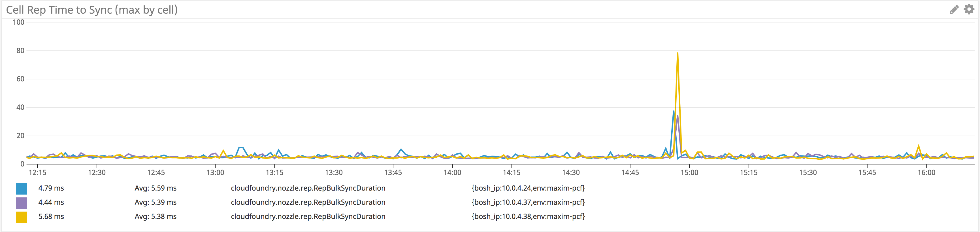The image size is (980, 232).
Task: Click the 5.68 ms legend value
Action: [51, 216]
